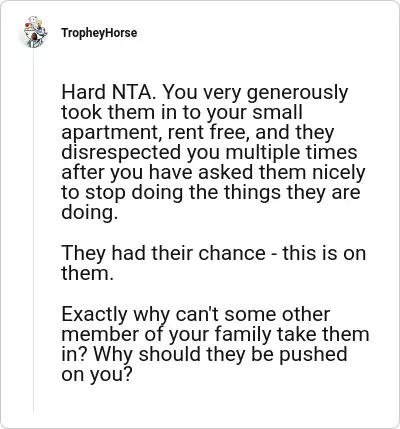400x429 pixels.
Task: Click the word "disrespected" in the comment
Action: [120, 153]
